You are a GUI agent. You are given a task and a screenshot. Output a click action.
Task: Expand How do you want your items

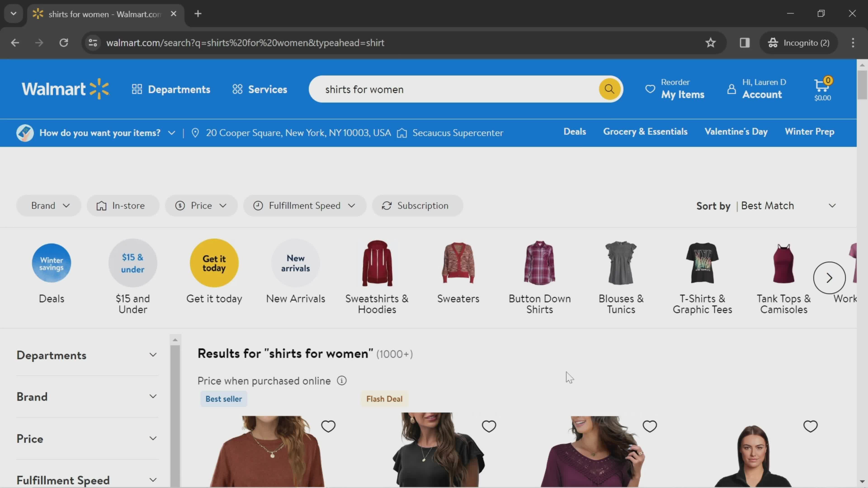(x=107, y=133)
